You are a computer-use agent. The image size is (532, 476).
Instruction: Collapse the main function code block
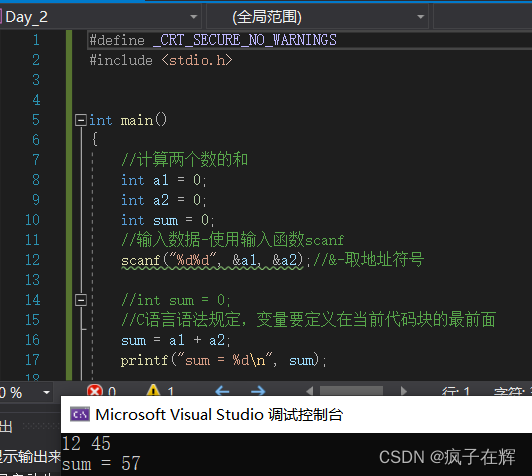pyautogui.click(x=81, y=120)
